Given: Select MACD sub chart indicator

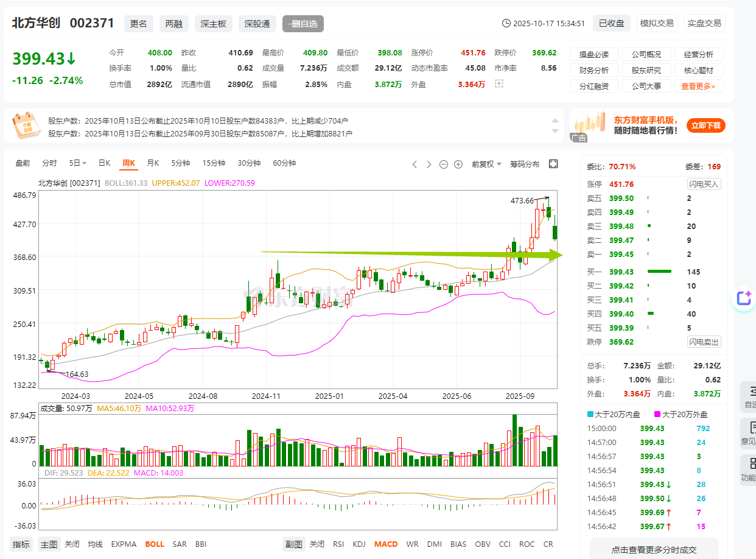Looking at the screenshot, I should 386,544.
